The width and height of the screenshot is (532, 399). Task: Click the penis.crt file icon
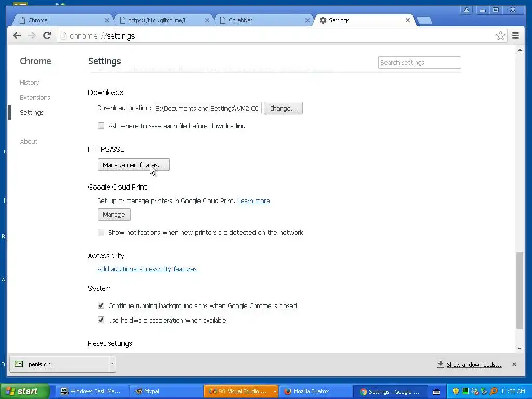tap(19, 364)
